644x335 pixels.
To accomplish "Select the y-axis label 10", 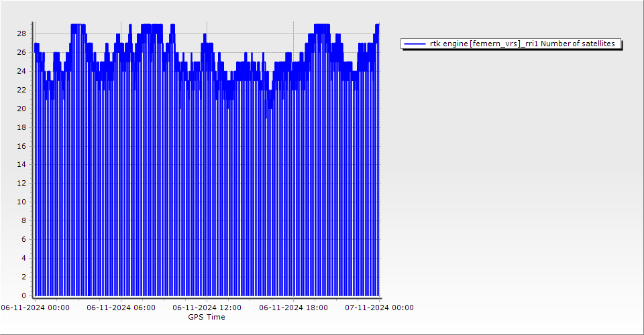I will [x=21, y=202].
